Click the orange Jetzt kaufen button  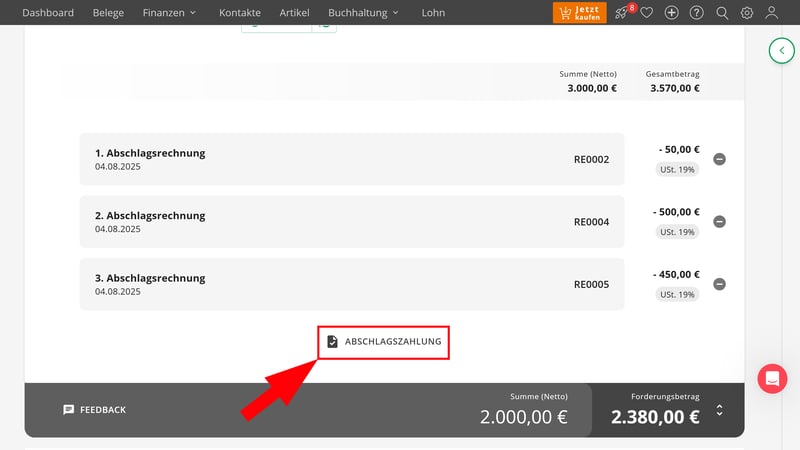(x=579, y=13)
